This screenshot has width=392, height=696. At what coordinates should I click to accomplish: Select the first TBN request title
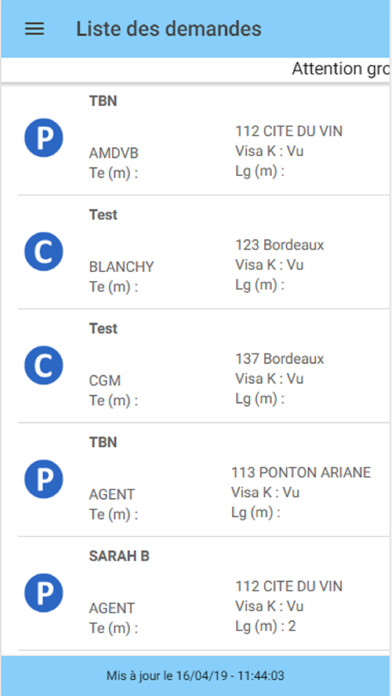tap(103, 101)
